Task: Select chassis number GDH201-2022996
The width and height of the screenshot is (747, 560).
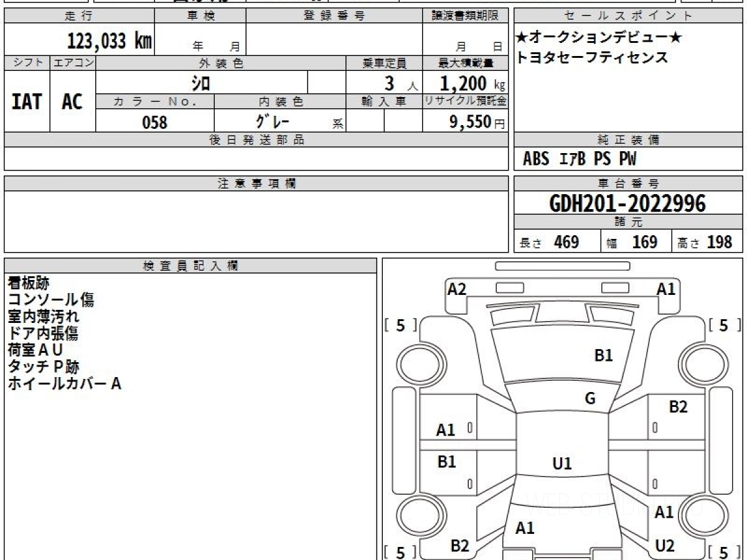Action: (627, 203)
